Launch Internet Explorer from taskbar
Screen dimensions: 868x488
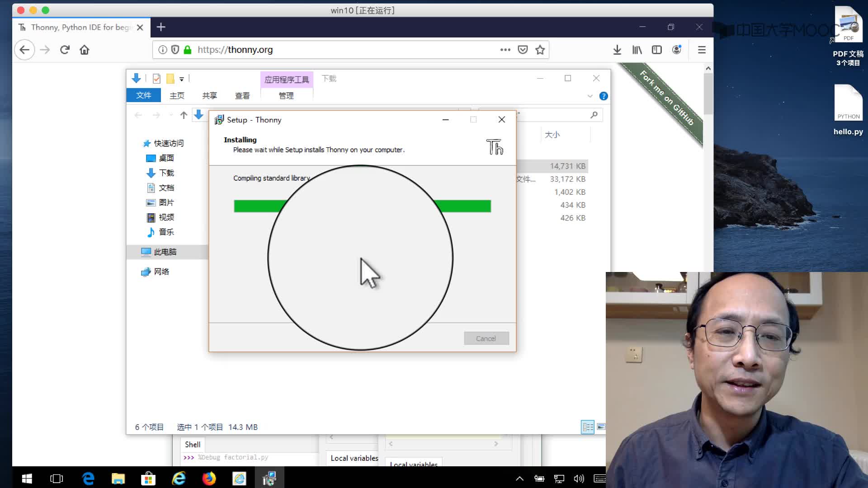[x=179, y=479]
